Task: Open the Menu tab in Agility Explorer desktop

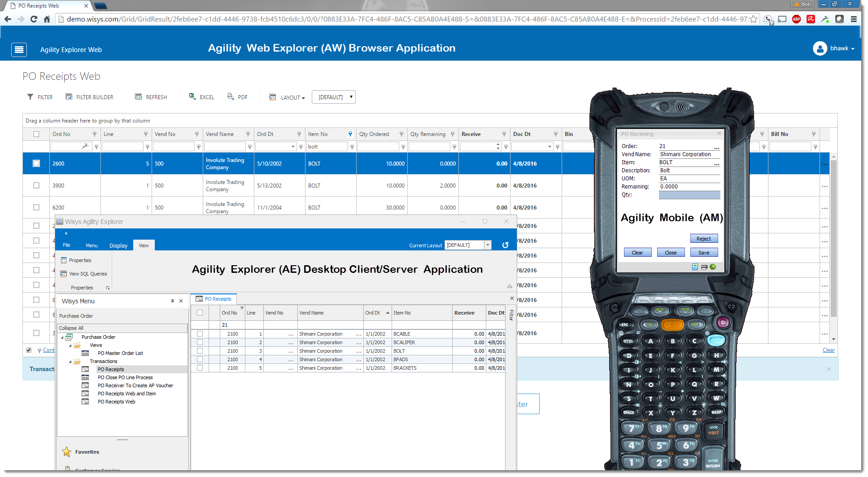Action: click(92, 245)
